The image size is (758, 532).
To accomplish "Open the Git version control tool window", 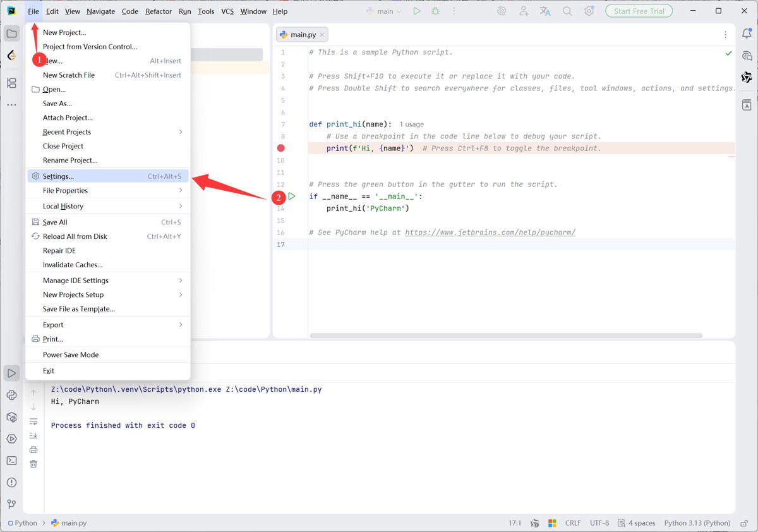I will point(11,504).
